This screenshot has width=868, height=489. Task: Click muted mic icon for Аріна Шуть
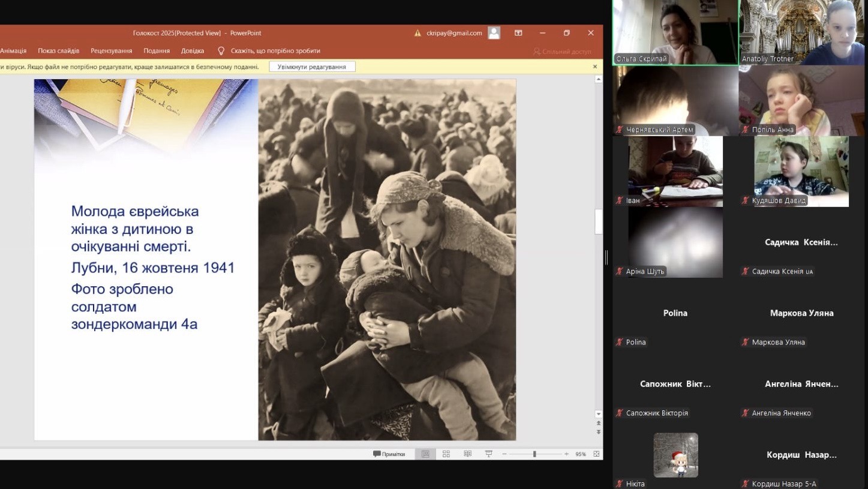coord(620,271)
